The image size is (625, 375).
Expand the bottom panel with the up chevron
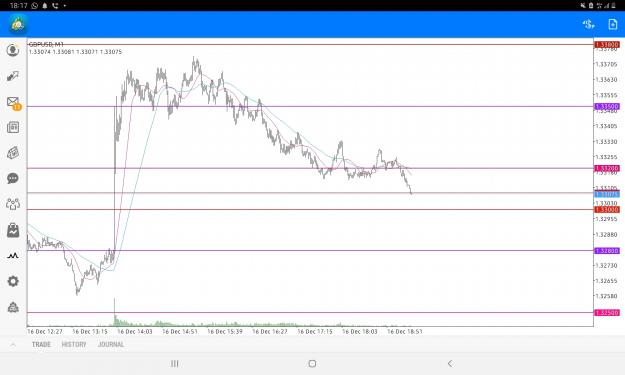pos(13,344)
